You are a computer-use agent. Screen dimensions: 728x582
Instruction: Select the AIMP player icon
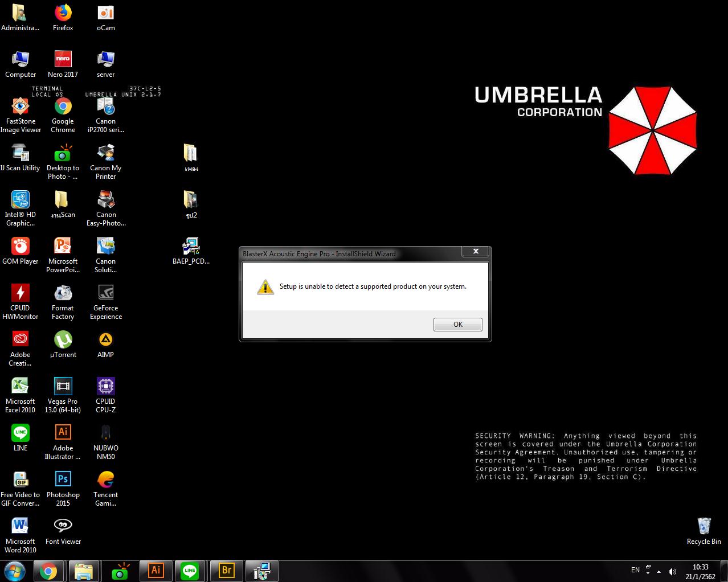pyautogui.click(x=106, y=345)
